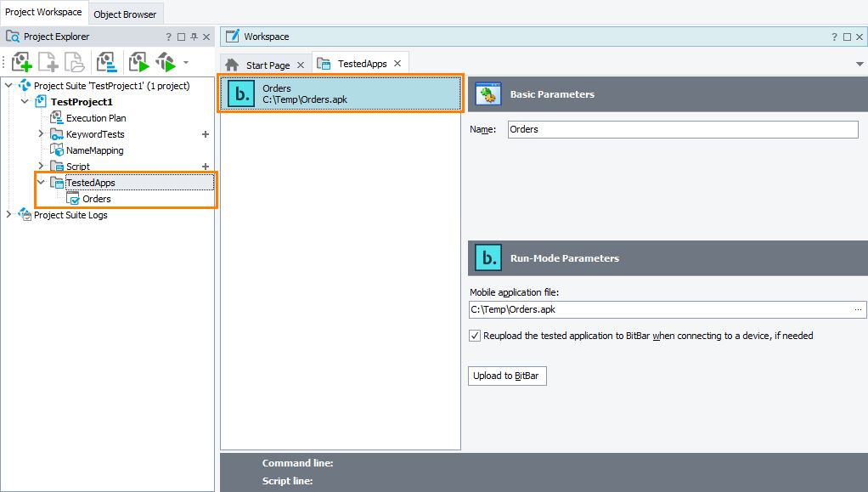This screenshot has height=492, width=868.
Task: Click the plus icon next to KeywordTests
Action: (205, 134)
